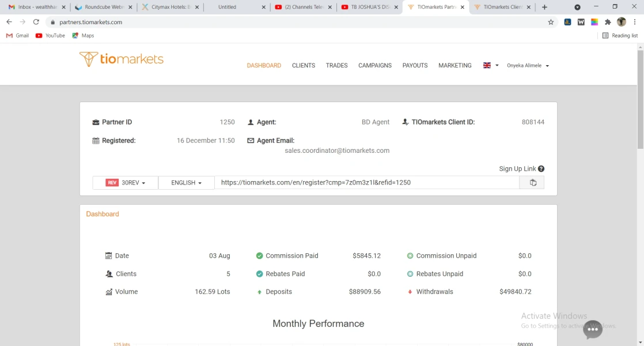Click the Monthly Performance chart title
Viewport: 644px width, 346px height.
(319, 324)
